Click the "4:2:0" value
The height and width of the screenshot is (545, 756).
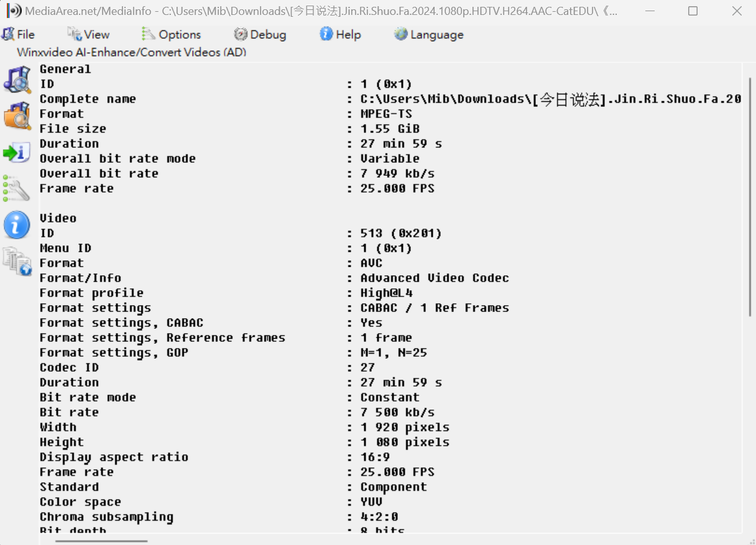(379, 516)
